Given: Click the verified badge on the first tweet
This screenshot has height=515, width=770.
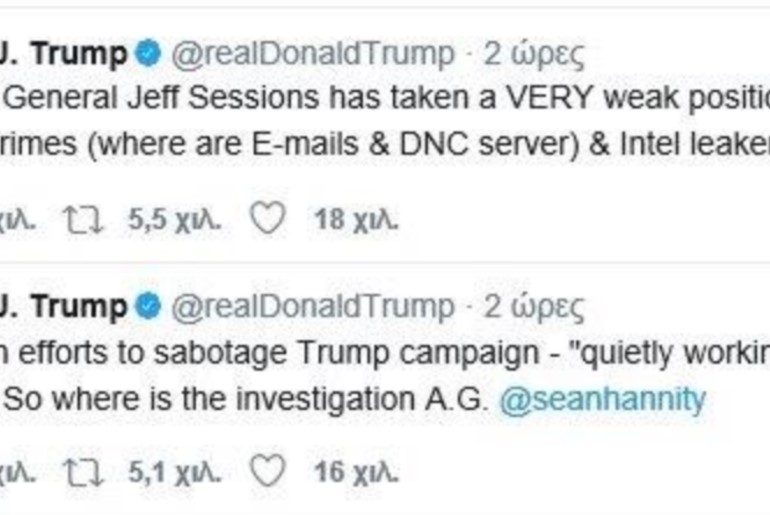Looking at the screenshot, I should click(149, 55).
